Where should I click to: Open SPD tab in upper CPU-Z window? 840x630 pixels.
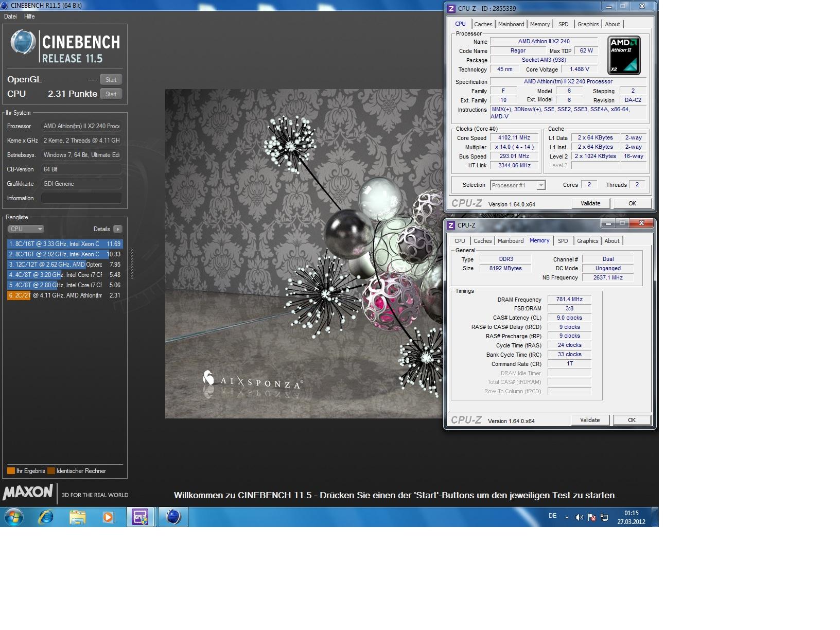(x=564, y=24)
